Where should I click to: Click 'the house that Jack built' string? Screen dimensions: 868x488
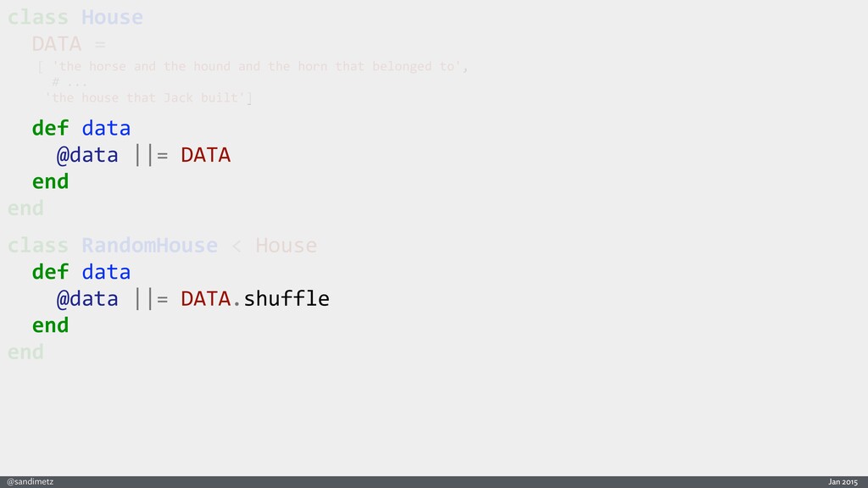(x=147, y=98)
